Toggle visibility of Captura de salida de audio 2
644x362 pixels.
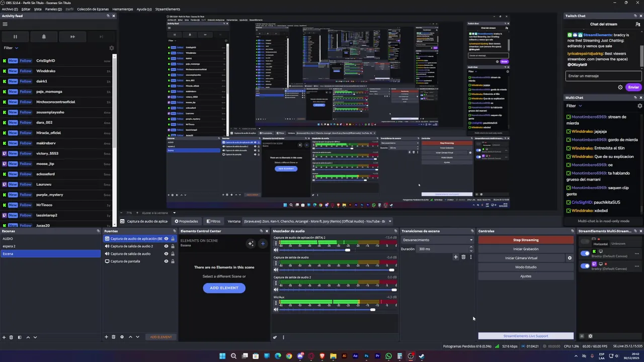click(166, 246)
